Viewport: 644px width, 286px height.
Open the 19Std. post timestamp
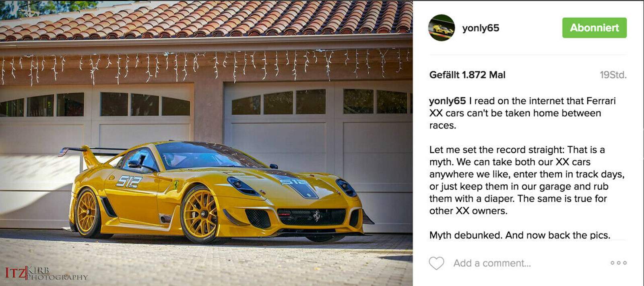(613, 75)
